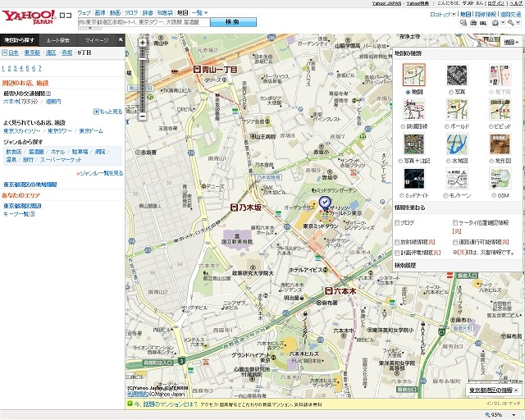The width and height of the screenshot is (525, 420).
Task: Select the 地図から探す tab
Action: point(20,40)
